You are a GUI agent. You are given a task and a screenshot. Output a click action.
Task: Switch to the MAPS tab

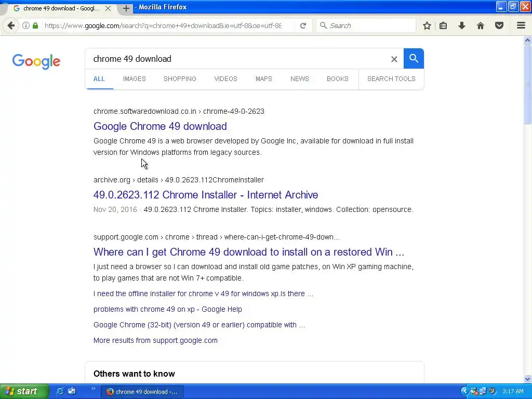coord(263,79)
